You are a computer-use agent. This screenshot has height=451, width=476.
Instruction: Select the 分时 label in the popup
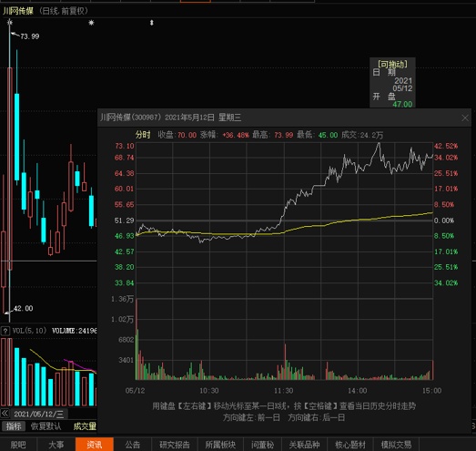coord(143,135)
